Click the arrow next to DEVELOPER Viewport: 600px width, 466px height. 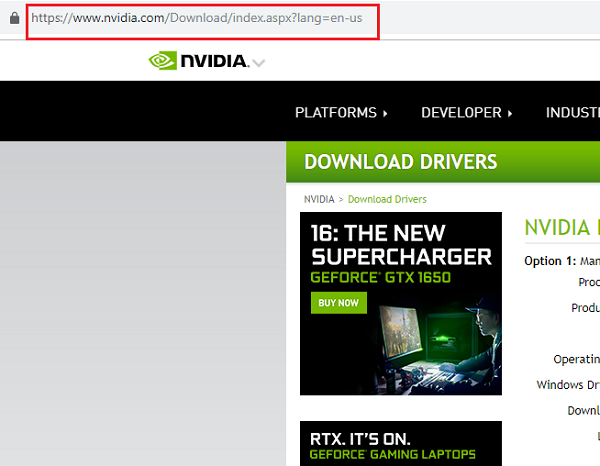[510, 113]
